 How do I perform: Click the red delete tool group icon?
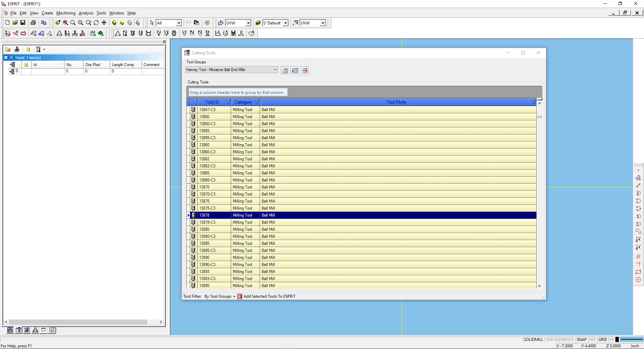[305, 70]
